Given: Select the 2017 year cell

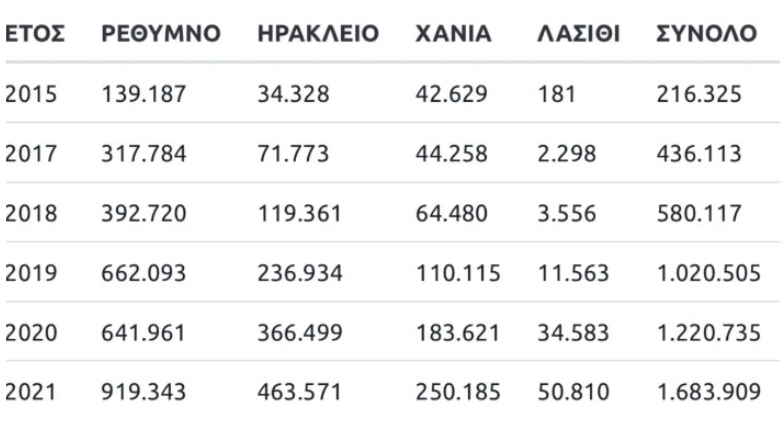Looking at the screenshot, I should click(x=31, y=154).
